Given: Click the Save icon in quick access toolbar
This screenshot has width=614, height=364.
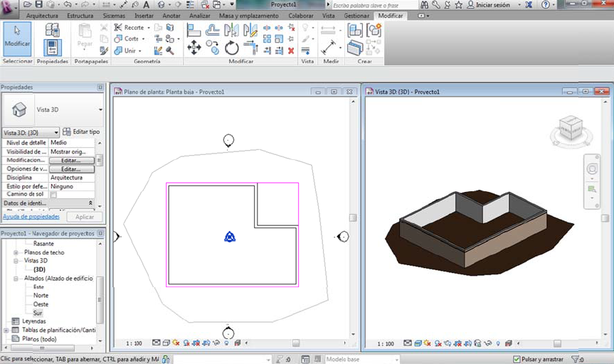Looking at the screenshot, I should pos(38,5).
